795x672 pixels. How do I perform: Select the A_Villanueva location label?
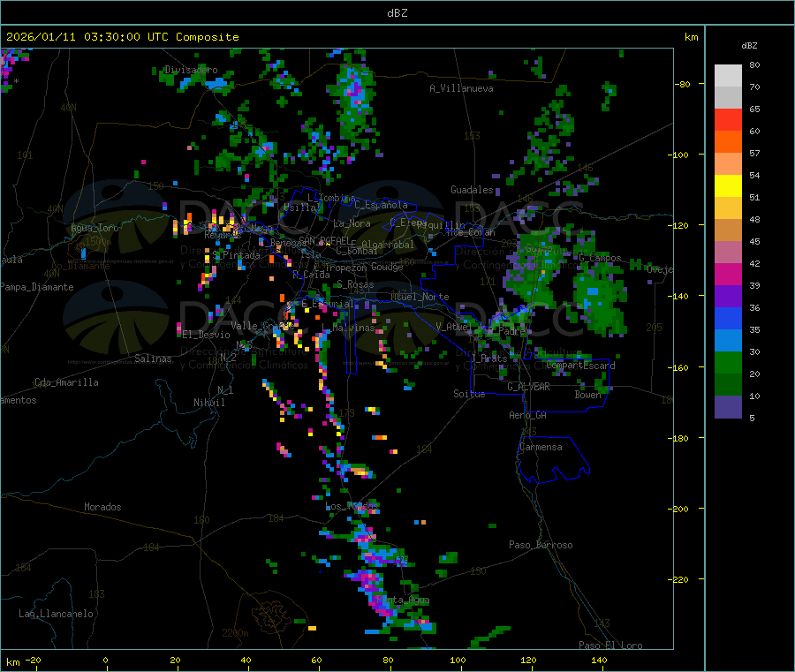[461, 88]
